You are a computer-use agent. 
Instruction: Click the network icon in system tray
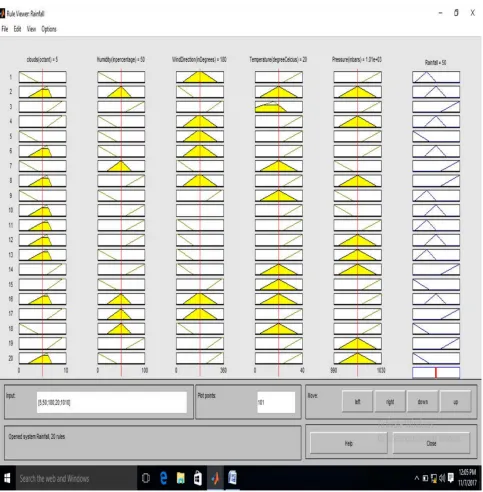coord(434,479)
